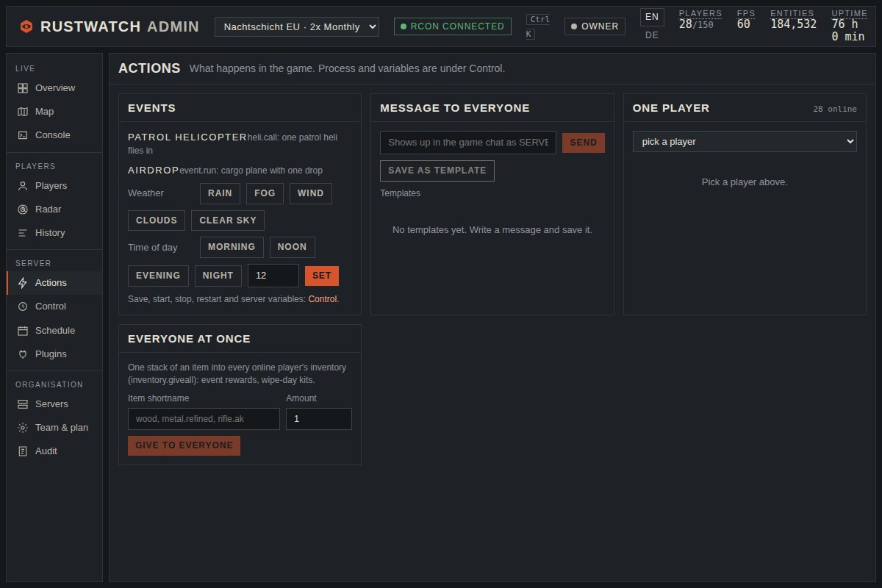Image resolution: width=882 pixels, height=588 pixels.
Task: Click Save as Template button
Action: (x=437, y=171)
